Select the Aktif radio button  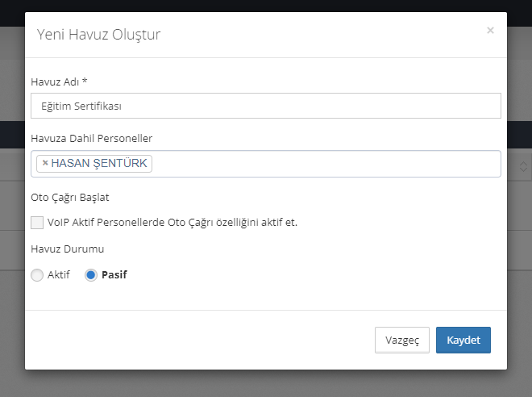click(37, 275)
